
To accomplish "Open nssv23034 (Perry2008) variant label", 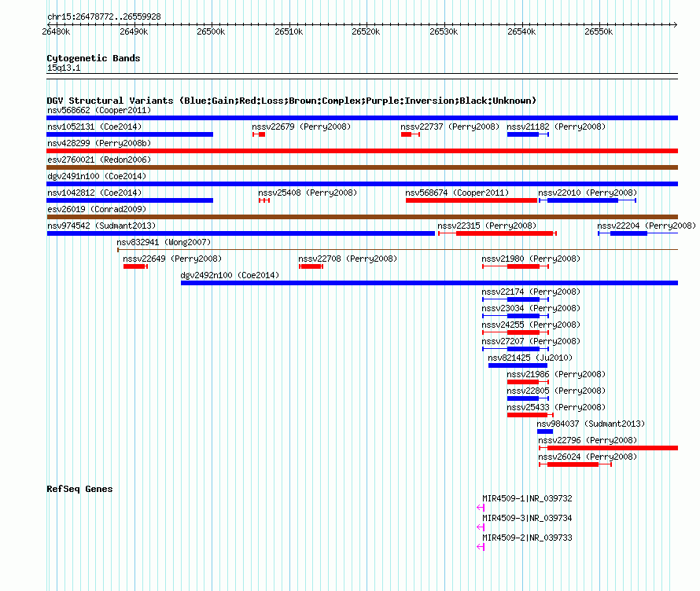I will [531, 308].
